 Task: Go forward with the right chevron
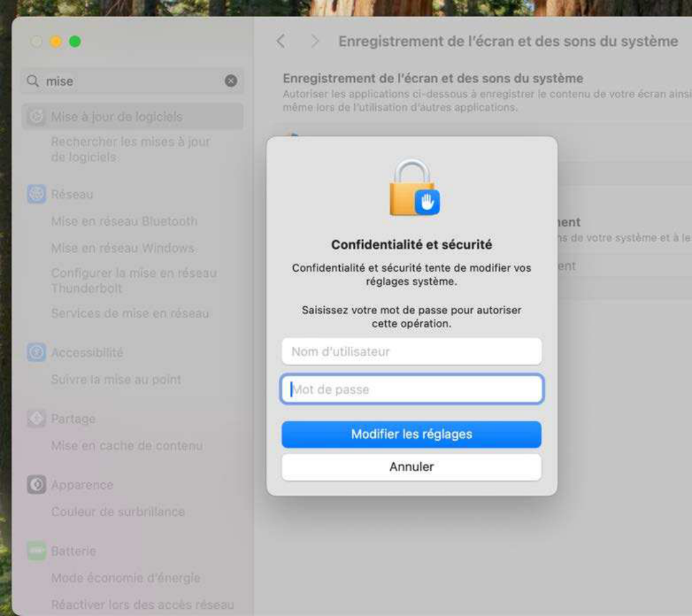pos(315,42)
